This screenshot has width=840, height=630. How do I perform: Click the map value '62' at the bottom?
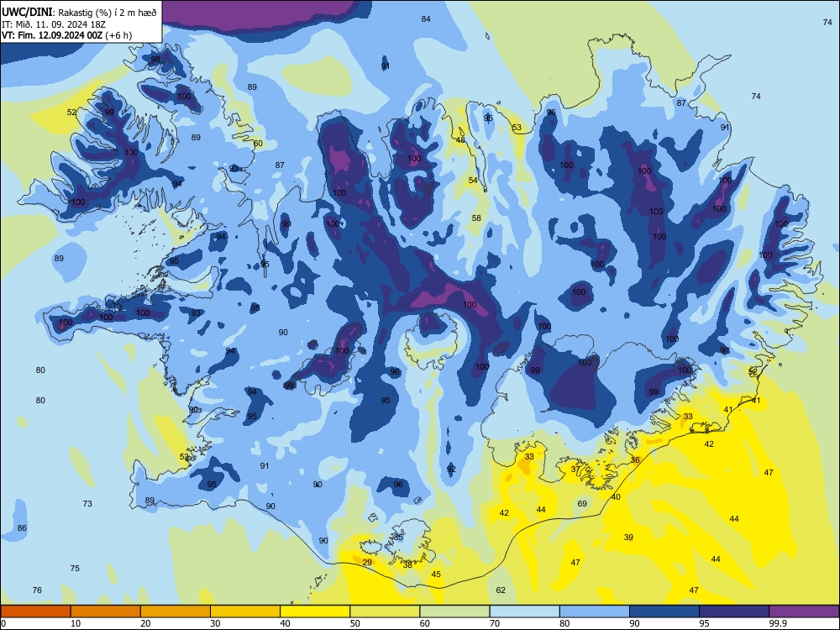click(501, 591)
